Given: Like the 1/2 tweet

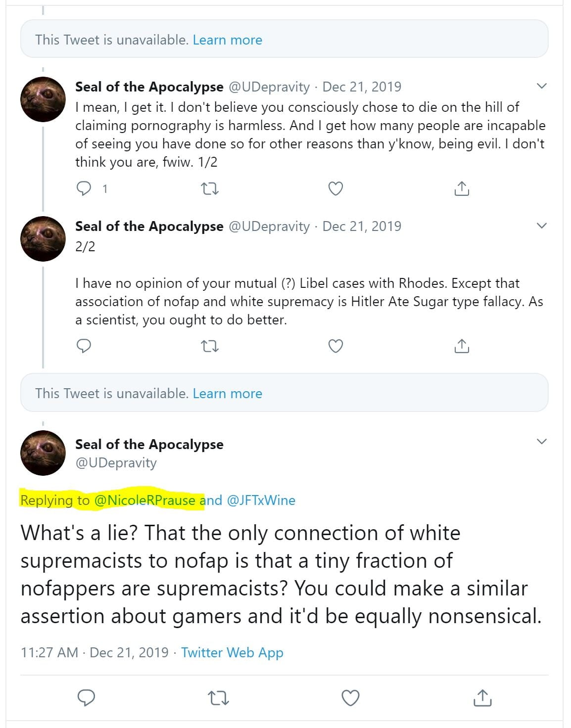Looking at the screenshot, I should (x=335, y=188).
